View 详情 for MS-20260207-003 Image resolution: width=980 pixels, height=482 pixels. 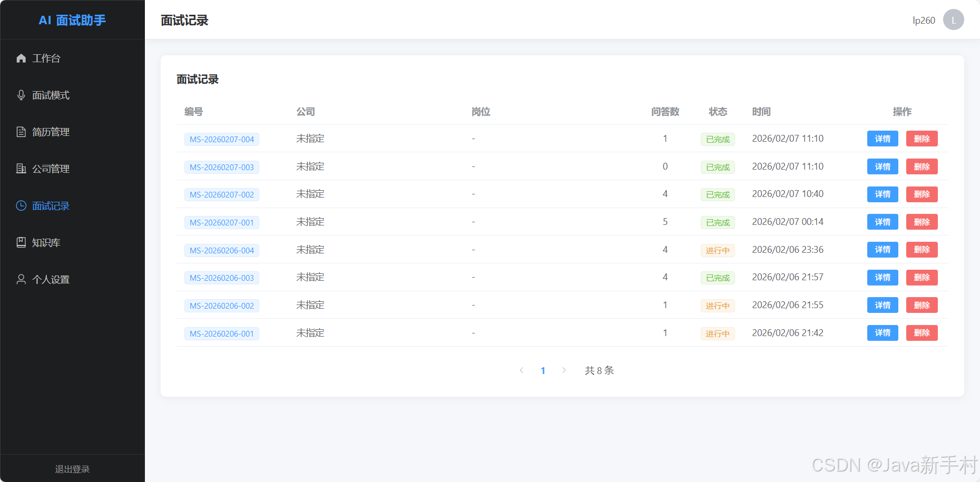coord(883,166)
